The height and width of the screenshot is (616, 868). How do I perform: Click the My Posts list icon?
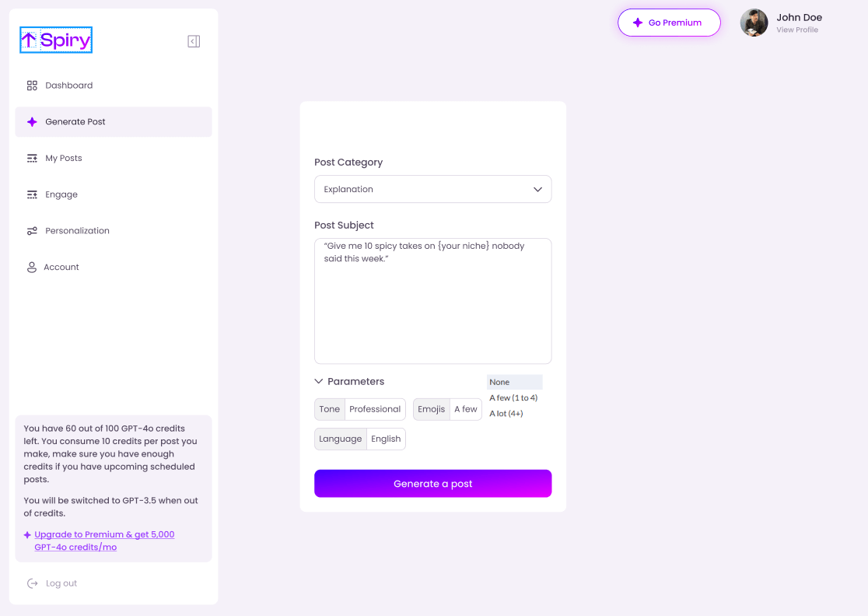coord(32,158)
